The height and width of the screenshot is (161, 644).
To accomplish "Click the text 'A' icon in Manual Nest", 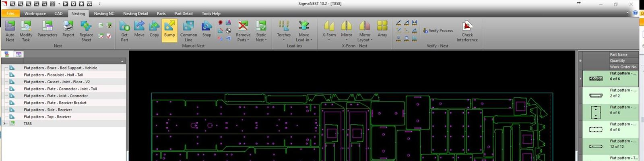I will pyautogui.click(x=228, y=23).
